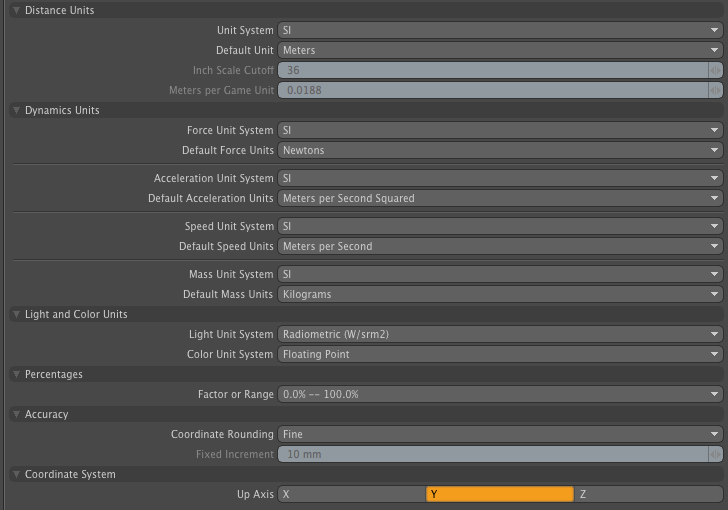Collapse the Light and Color Units section
The height and width of the screenshot is (510, 728).
point(16,314)
